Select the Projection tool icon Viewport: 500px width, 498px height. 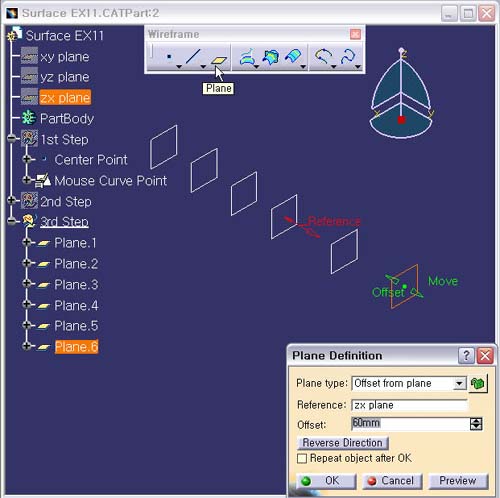247,57
